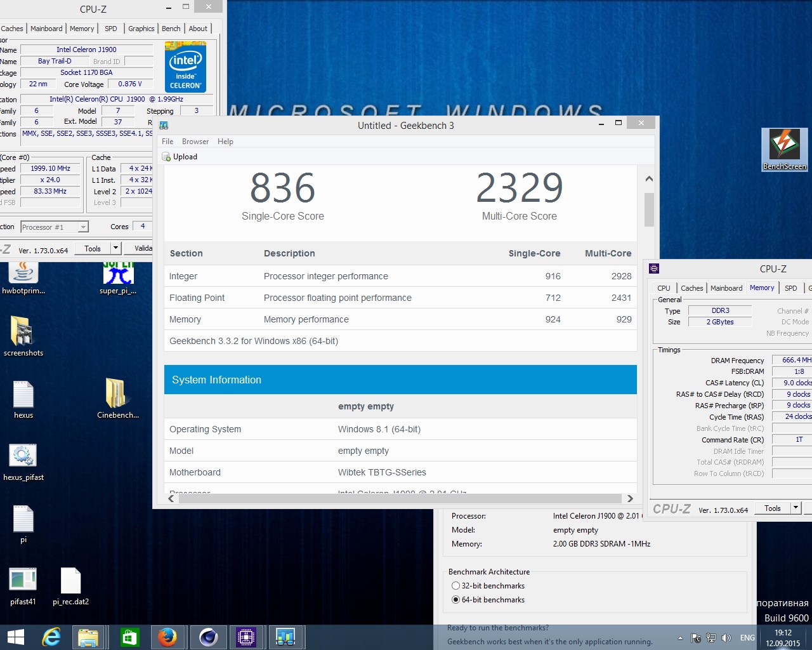Switch to Caches tab in top CPU-Z

pyautogui.click(x=12, y=29)
